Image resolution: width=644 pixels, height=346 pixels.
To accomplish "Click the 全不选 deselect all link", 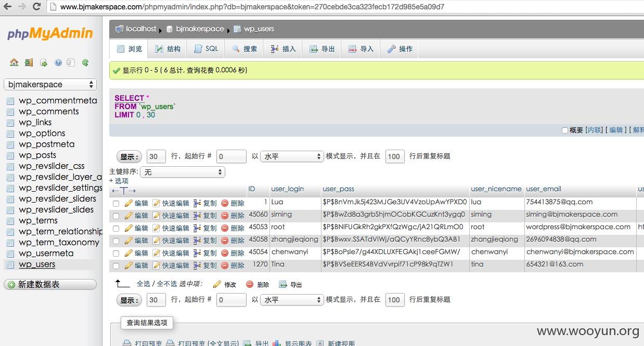I will click(x=166, y=284).
